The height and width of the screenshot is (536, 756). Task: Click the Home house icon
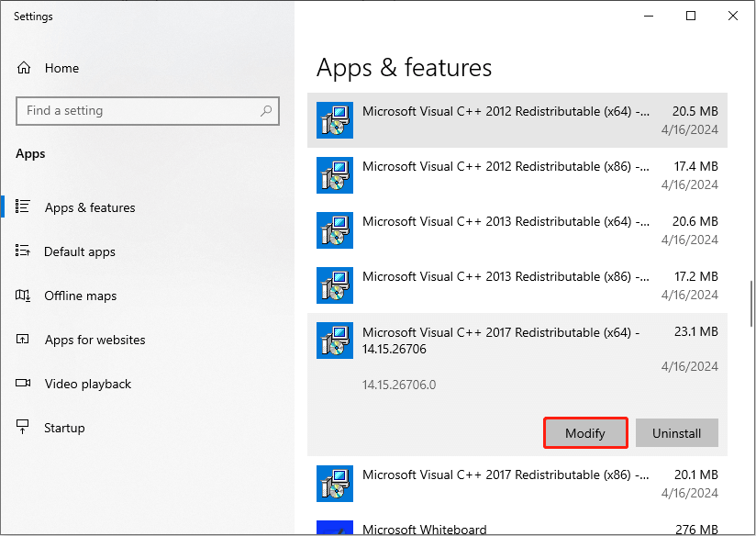pyautogui.click(x=24, y=68)
